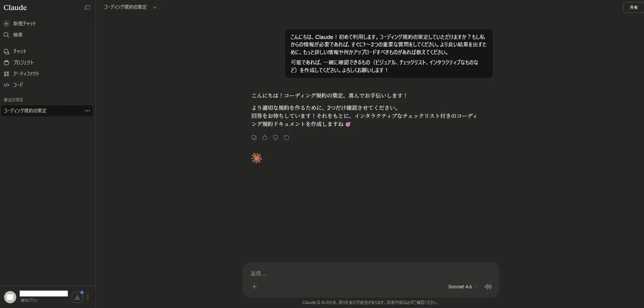The width and height of the screenshot is (644, 308).
Task: Click the user avatar at bottom left
Action: pyautogui.click(x=10, y=297)
